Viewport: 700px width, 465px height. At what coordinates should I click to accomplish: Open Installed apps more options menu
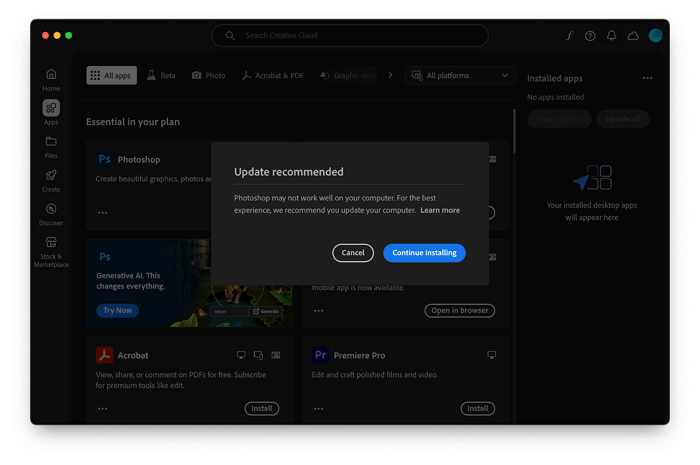(647, 78)
